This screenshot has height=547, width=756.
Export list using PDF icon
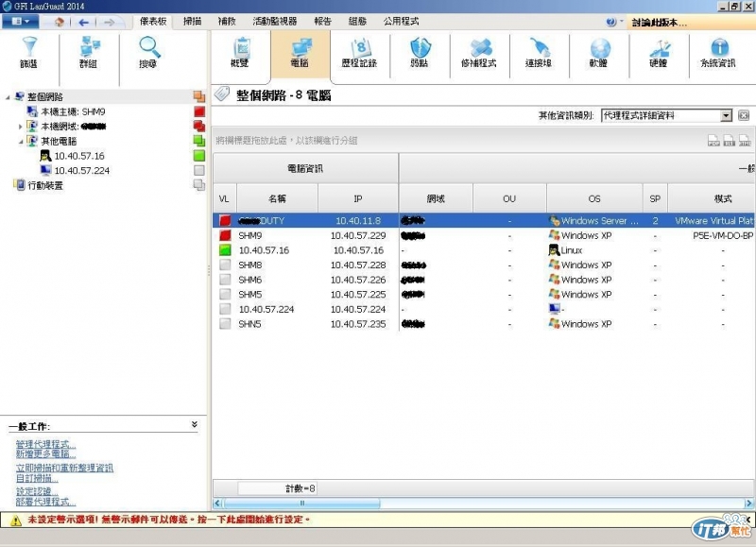pyautogui.click(x=713, y=140)
